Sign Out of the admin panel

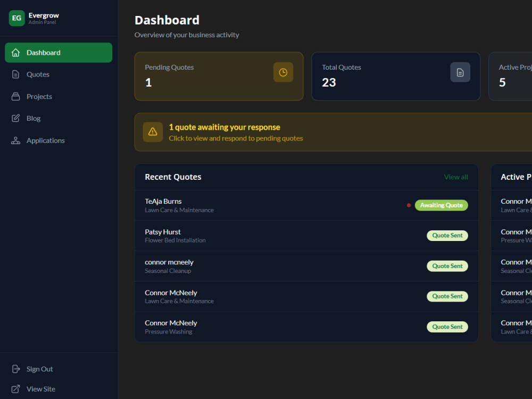59,369
